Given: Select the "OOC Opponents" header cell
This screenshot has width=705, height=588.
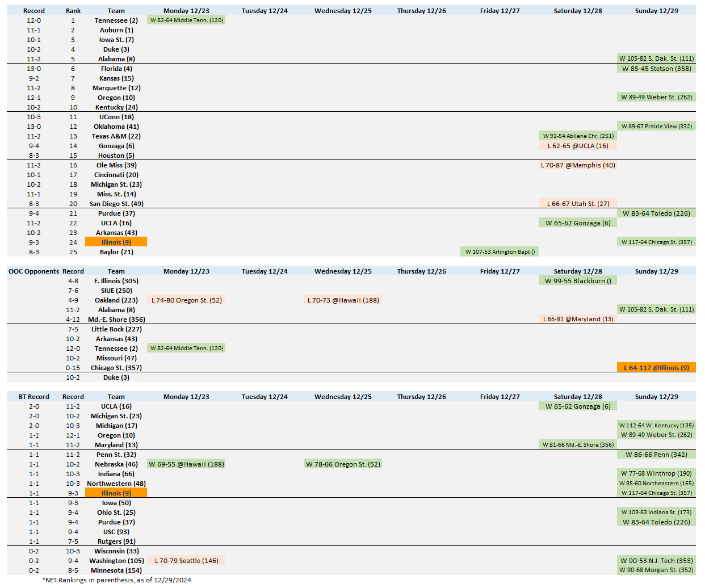Looking at the screenshot, I should [33, 271].
